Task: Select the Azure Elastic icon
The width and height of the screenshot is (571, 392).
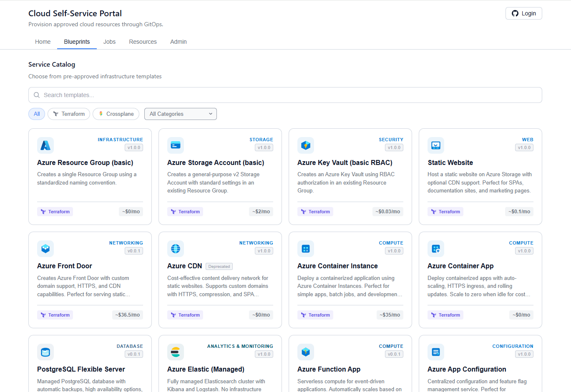Action: pos(175,352)
